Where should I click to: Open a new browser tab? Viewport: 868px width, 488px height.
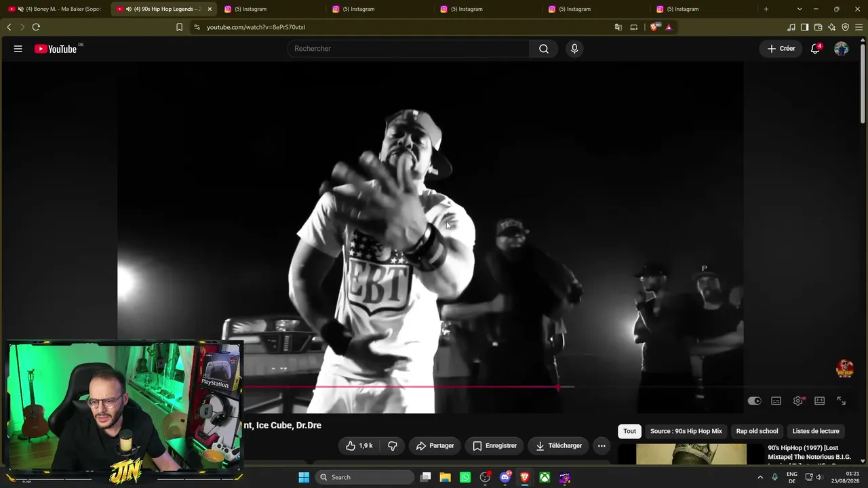[766, 9]
